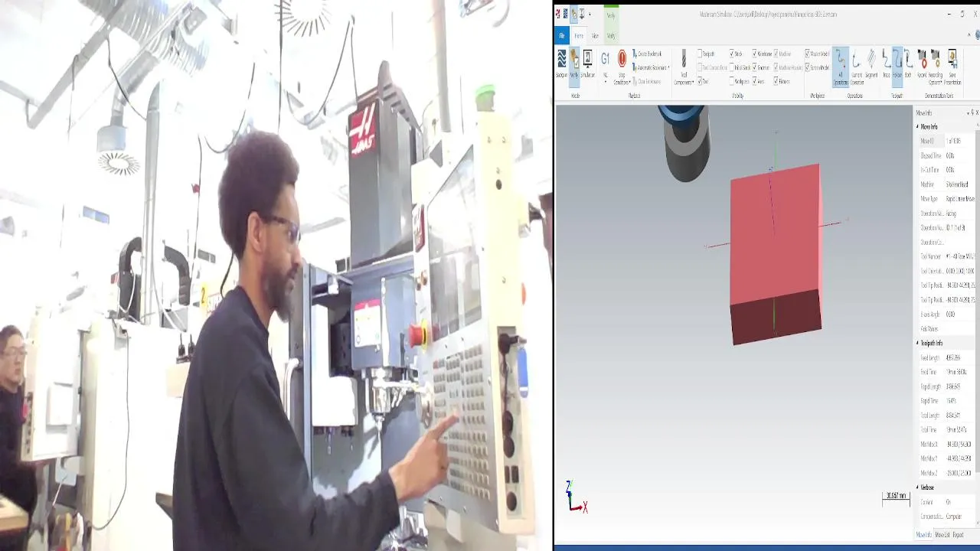Open the Tool Components dropdown
Viewport: 980px width, 551px height.
point(684,67)
